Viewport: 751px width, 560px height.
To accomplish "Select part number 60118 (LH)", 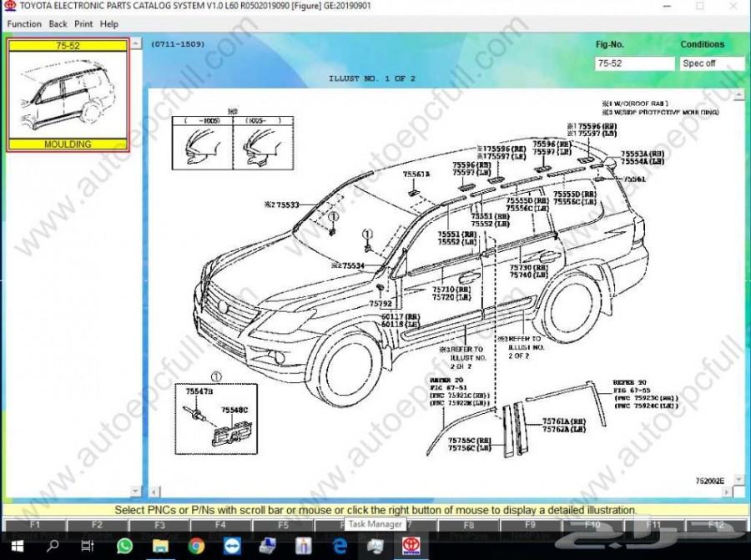I will [401, 325].
